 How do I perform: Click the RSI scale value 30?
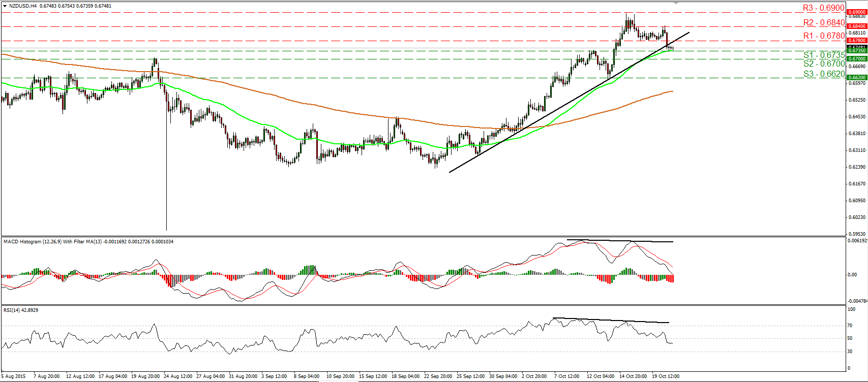tap(850, 352)
